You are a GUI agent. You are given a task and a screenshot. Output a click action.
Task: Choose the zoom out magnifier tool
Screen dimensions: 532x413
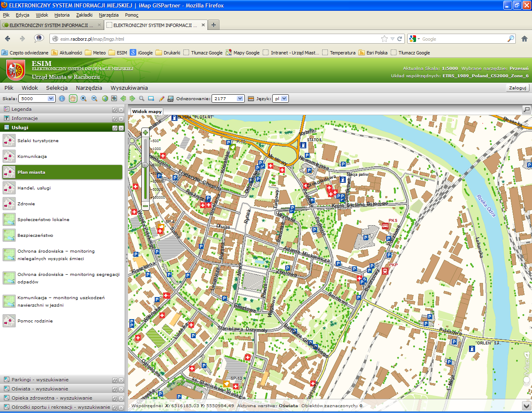pos(94,98)
